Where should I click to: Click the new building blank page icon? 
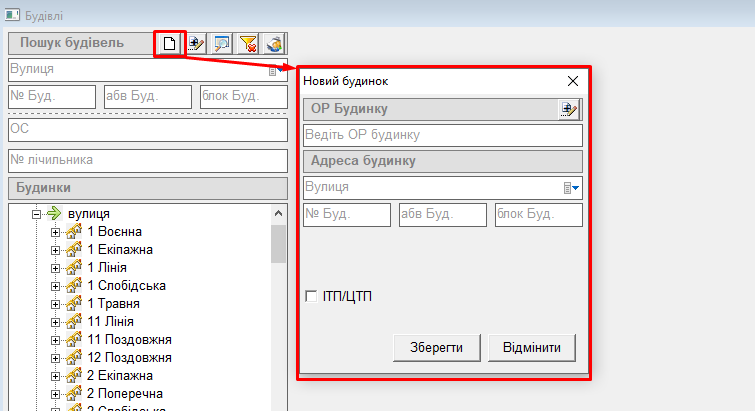coord(170,43)
